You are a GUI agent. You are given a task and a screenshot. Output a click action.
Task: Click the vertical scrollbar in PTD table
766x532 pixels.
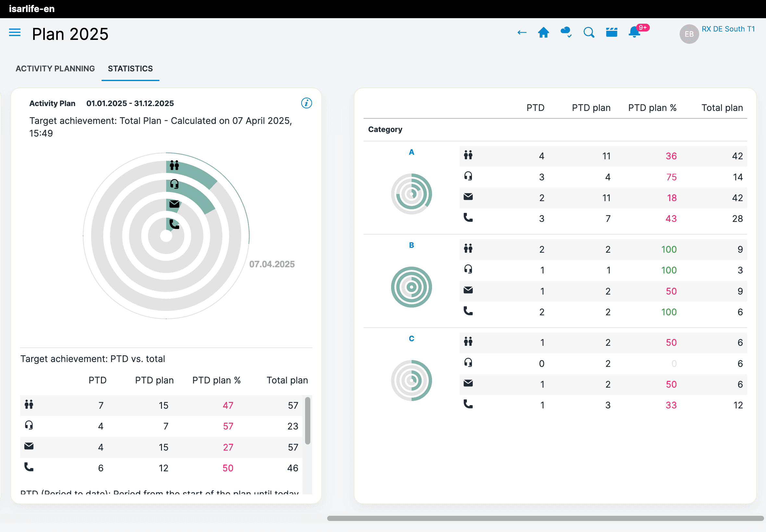pos(307,421)
